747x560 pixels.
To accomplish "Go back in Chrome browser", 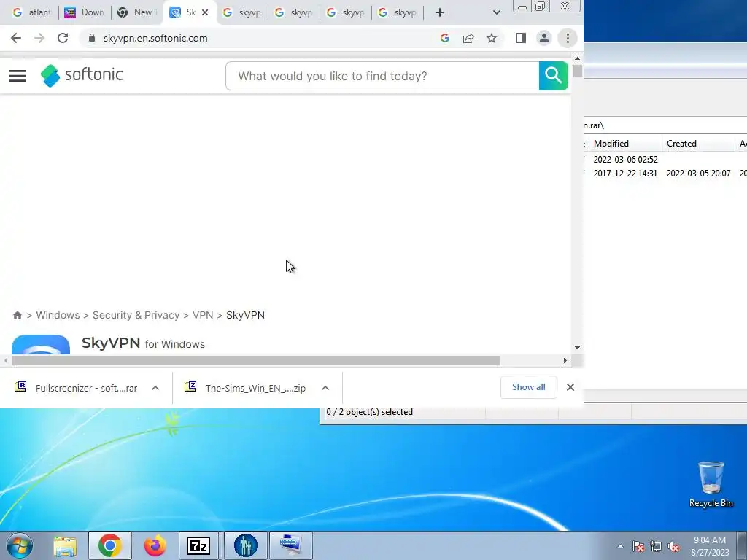I will [x=16, y=38].
